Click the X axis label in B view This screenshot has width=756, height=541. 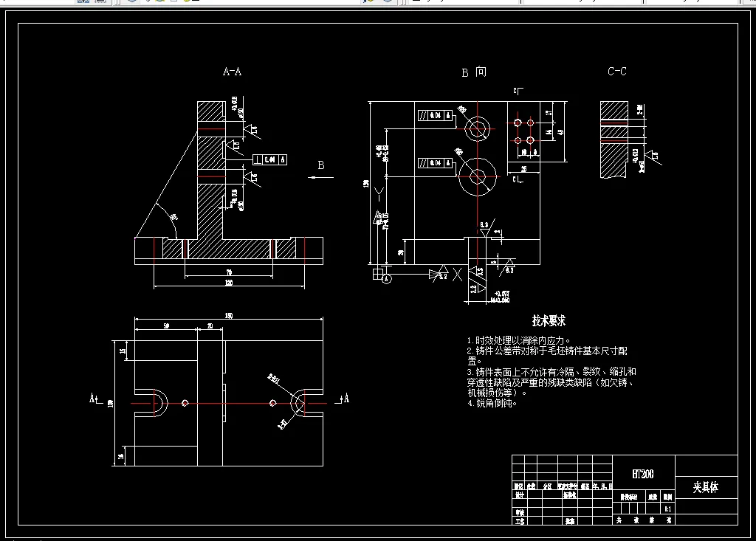coord(457,275)
